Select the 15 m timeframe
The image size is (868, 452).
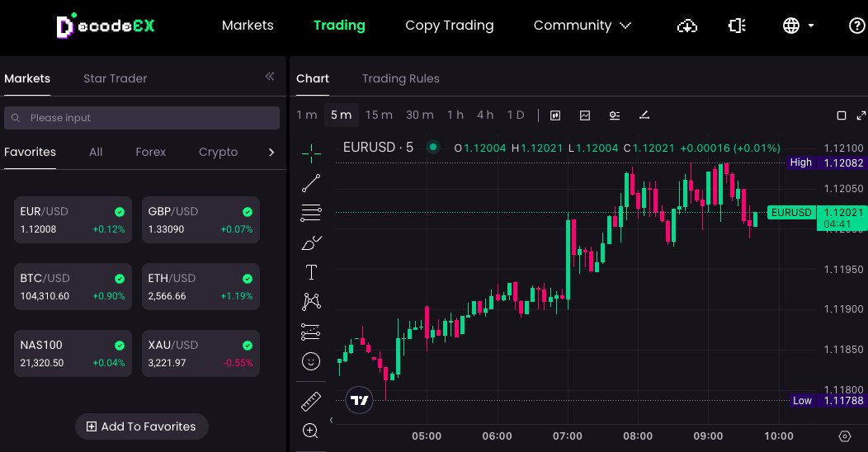tap(379, 115)
